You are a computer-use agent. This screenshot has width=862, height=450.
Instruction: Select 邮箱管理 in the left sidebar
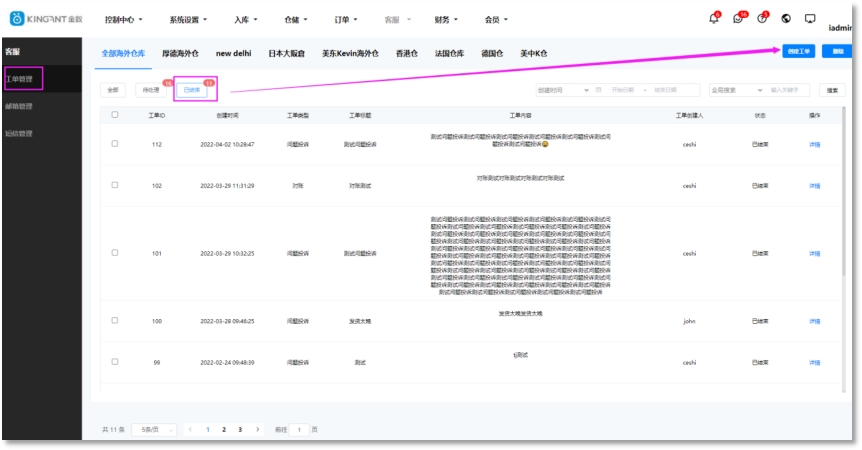click(x=19, y=106)
